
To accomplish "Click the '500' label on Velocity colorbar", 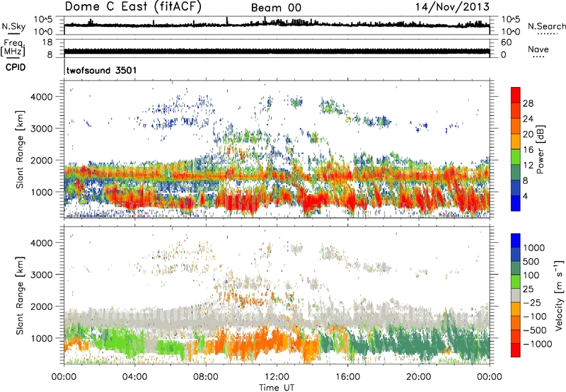I will point(531,261).
